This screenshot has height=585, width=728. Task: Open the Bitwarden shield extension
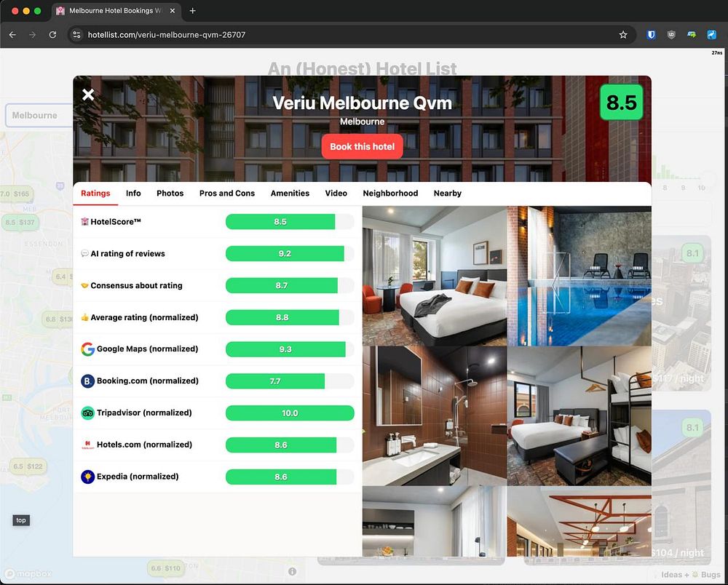coord(651,35)
